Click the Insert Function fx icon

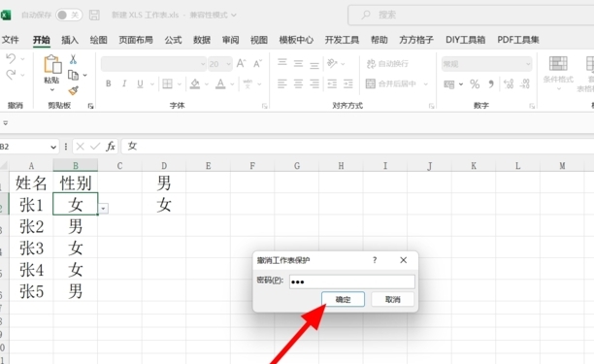point(111,147)
